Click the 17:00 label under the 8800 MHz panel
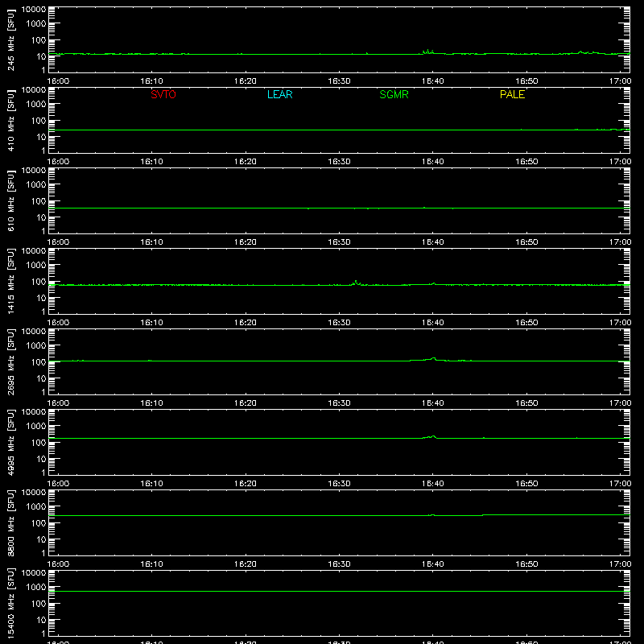 click(x=620, y=564)
